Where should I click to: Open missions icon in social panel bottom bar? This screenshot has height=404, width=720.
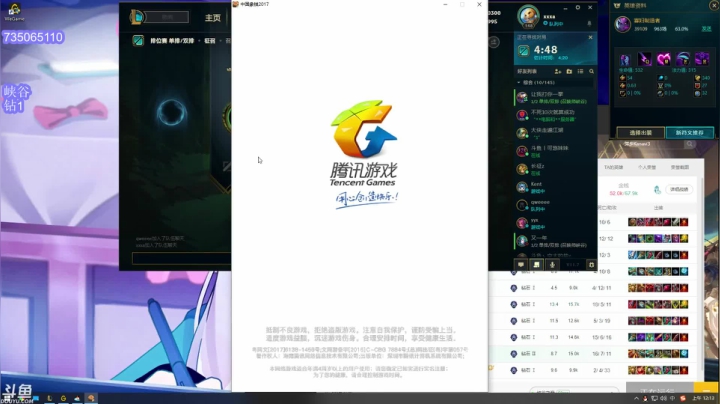536,265
